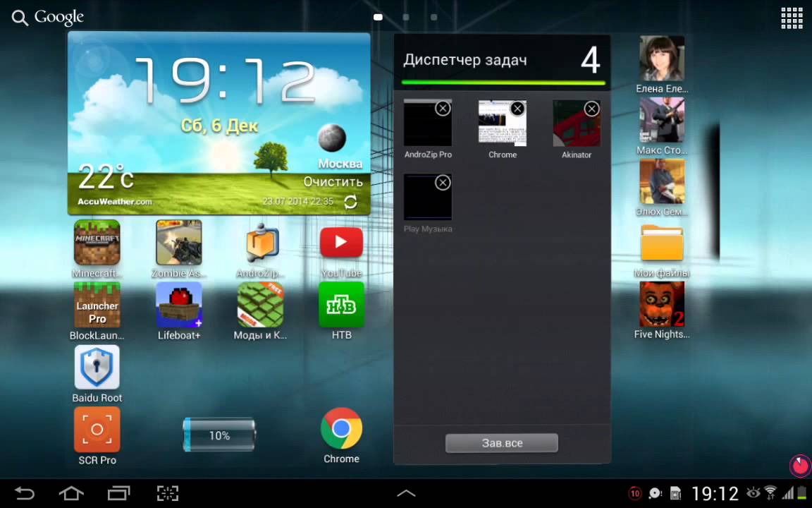Open Макс Сто... contact shortcut
812x508 pixels.
(662, 120)
